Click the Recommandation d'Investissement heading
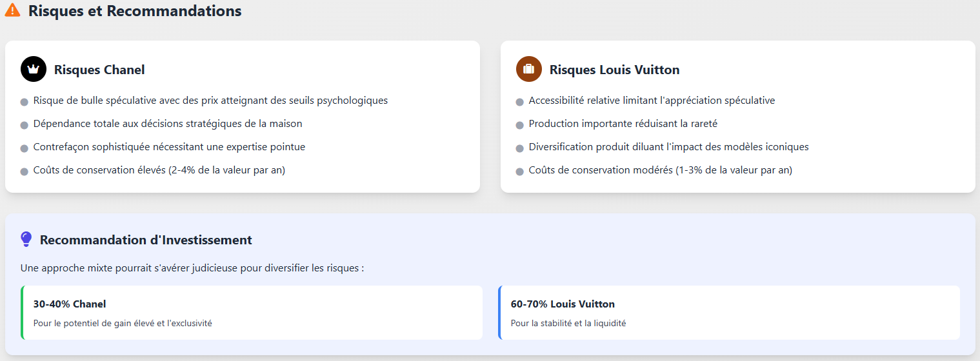 pyautogui.click(x=146, y=240)
